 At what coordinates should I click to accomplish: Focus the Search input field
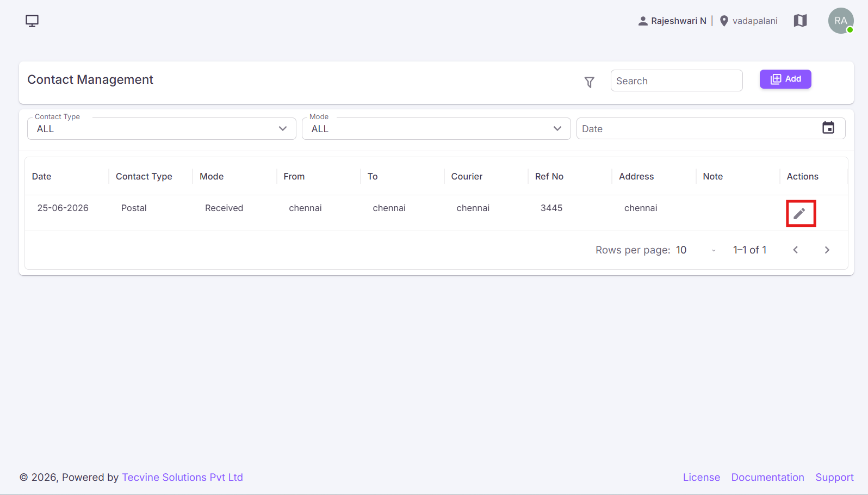click(x=677, y=81)
